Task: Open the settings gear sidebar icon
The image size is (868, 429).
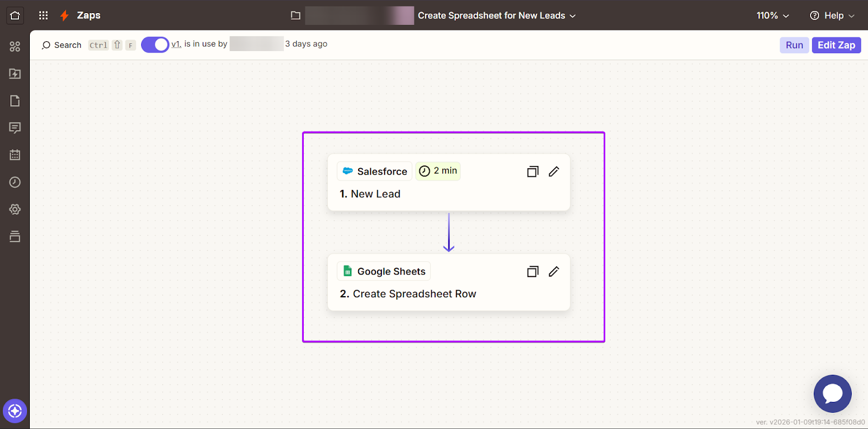Action: 15,209
